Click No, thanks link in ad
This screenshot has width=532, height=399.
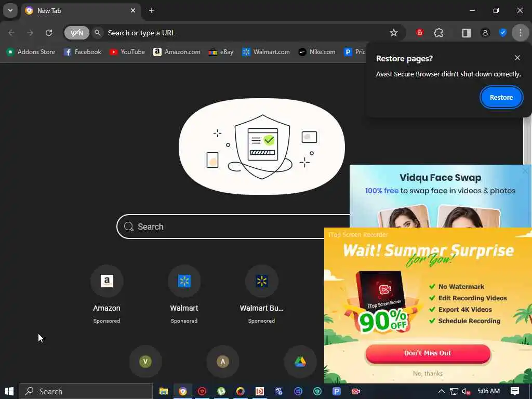(x=428, y=373)
